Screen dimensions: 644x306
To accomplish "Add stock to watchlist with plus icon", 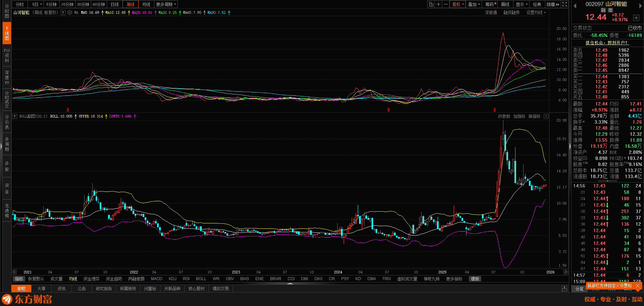I will point(636,18).
